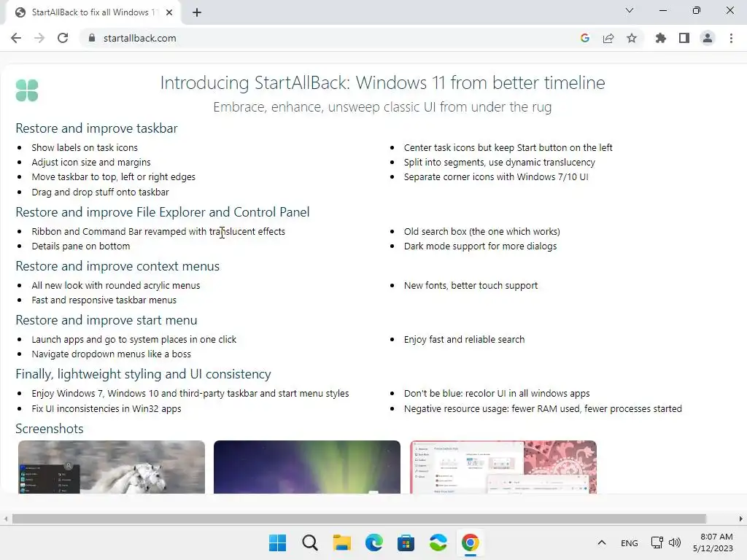Viewport: 747px width, 560px height.
Task: Open the Chrome three-dot menu
Action: [731, 38]
